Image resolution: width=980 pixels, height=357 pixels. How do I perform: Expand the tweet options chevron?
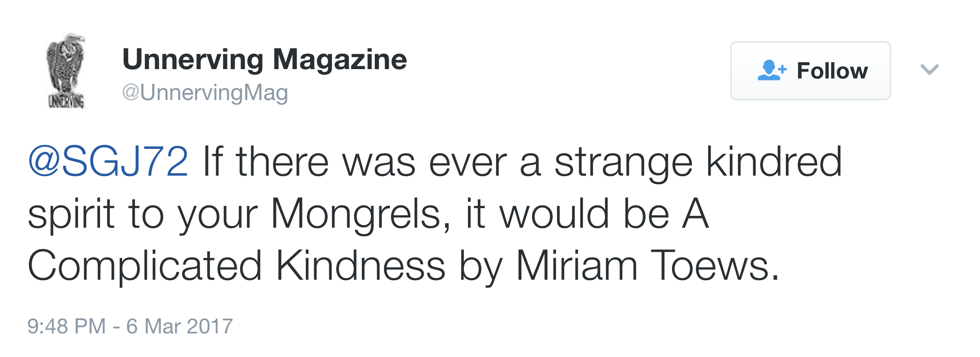click(930, 70)
